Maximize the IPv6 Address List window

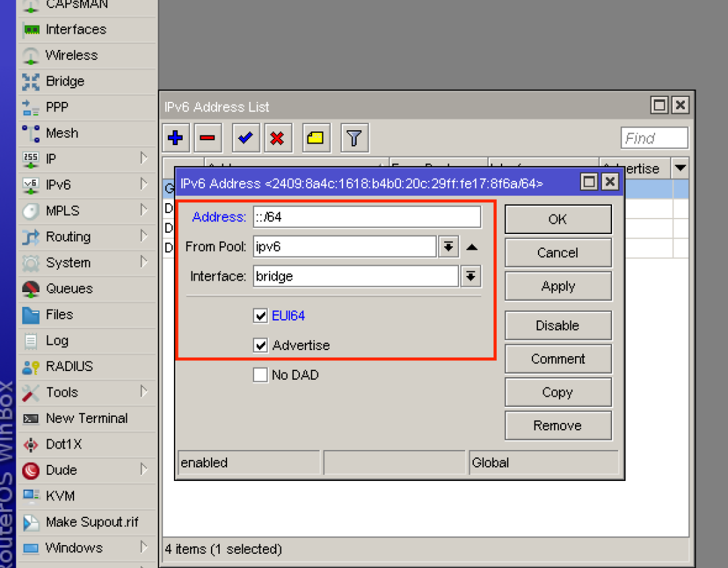coord(659,105)
